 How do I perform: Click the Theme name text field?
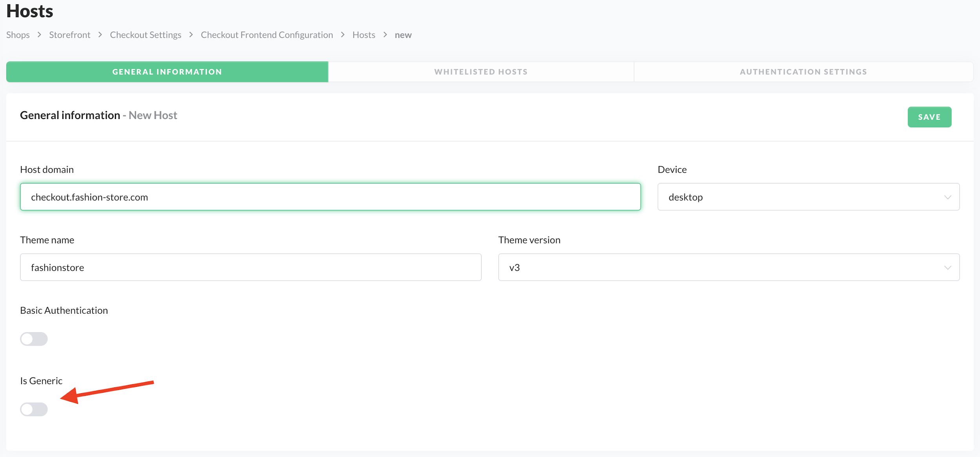(x=250, y=267)
